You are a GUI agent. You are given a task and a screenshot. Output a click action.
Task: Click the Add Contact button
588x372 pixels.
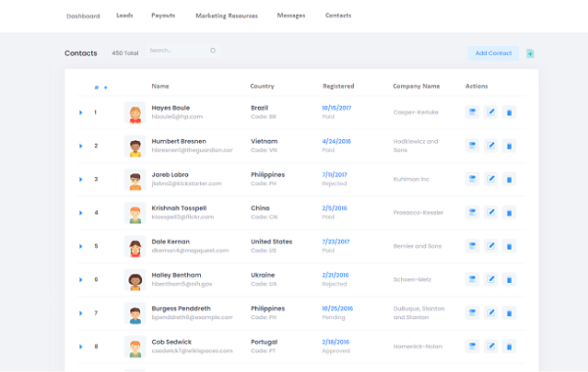(493, 53)
